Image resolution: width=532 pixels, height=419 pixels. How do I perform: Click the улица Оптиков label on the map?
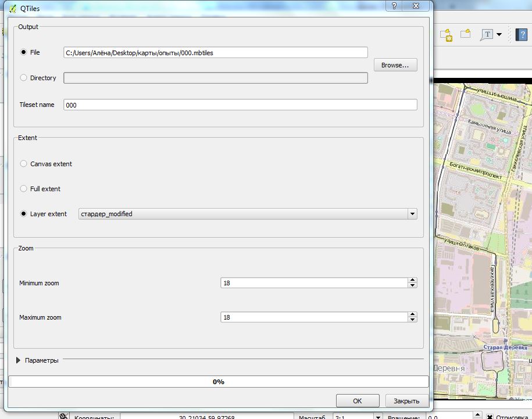coord(462,244)
